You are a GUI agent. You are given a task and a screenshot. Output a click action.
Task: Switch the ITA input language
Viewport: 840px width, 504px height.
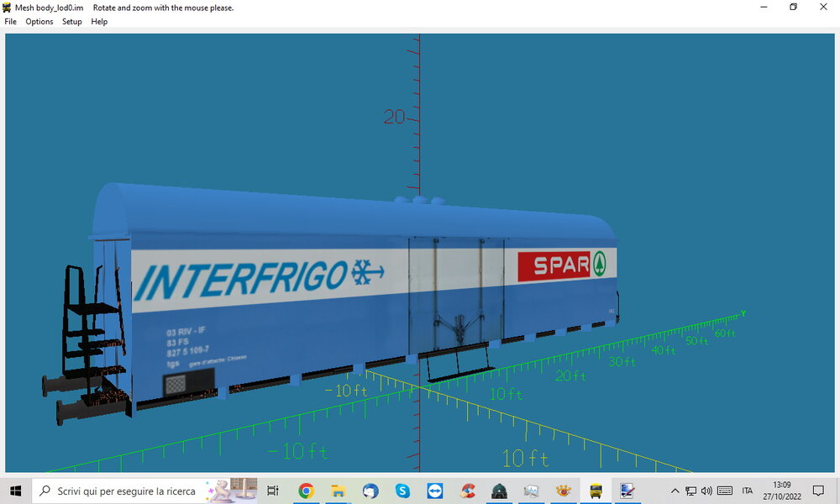click(x=748, y=491)
